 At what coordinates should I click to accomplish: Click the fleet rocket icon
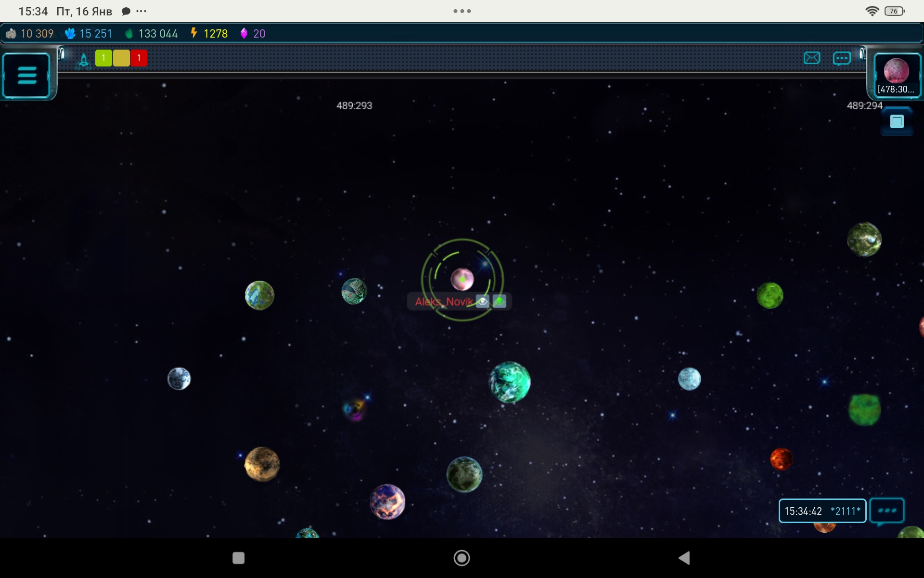pos(84,60)
